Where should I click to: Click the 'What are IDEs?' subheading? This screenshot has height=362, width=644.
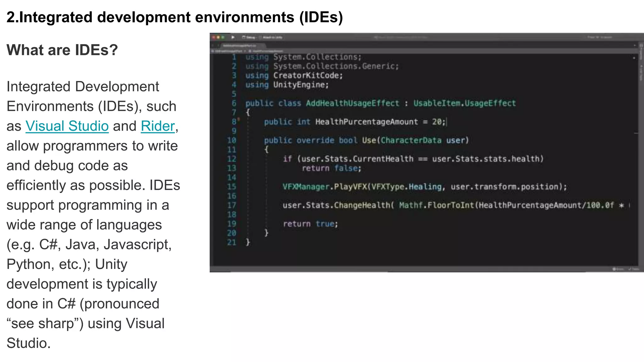(x=62, y=50)
